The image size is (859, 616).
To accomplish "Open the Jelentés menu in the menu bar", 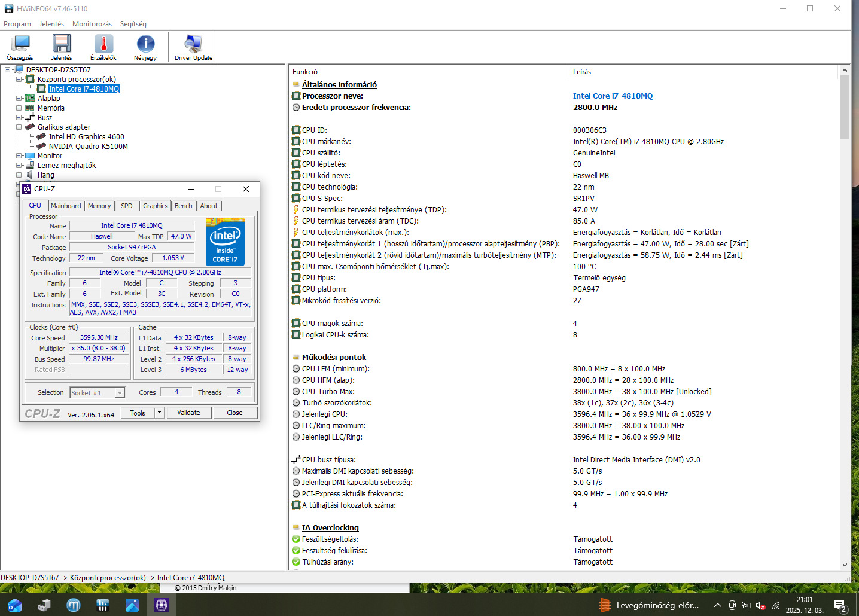I will [x=51, y=24].
